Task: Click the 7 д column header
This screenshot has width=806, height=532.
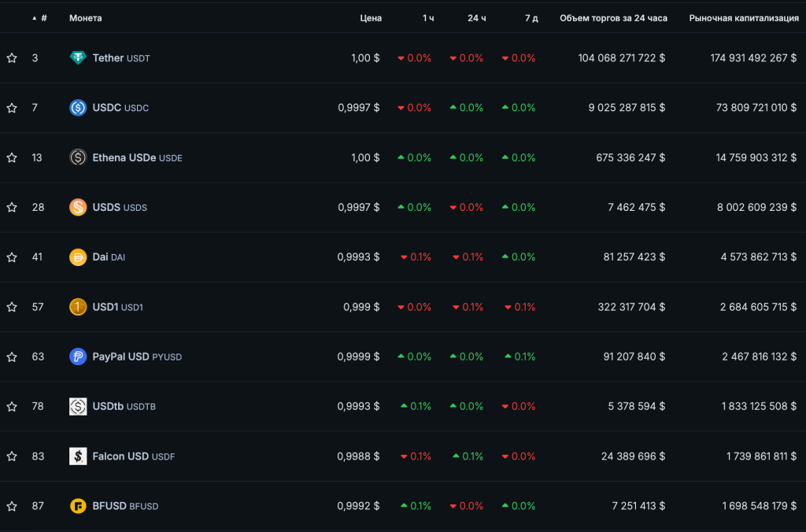Action: tap(531, 18)
